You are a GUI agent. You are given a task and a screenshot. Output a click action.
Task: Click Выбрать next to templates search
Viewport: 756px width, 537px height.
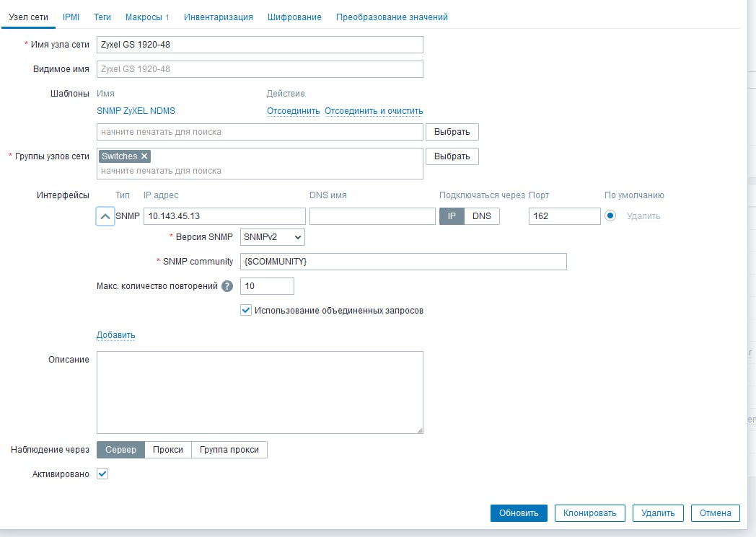click(452, 131)
